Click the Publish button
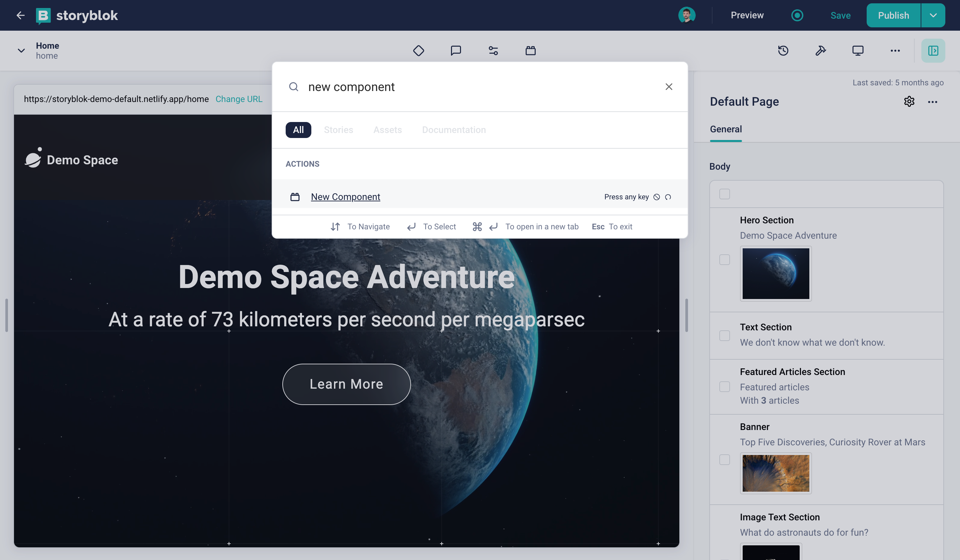 pos(893,15)
